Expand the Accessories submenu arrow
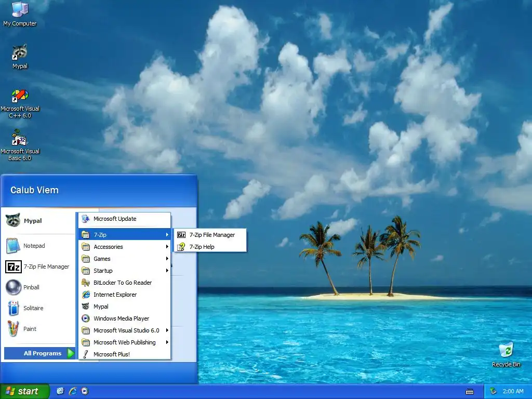Image resolution: width=532 pixels, height=399 pixels. (x=167, y=247)
